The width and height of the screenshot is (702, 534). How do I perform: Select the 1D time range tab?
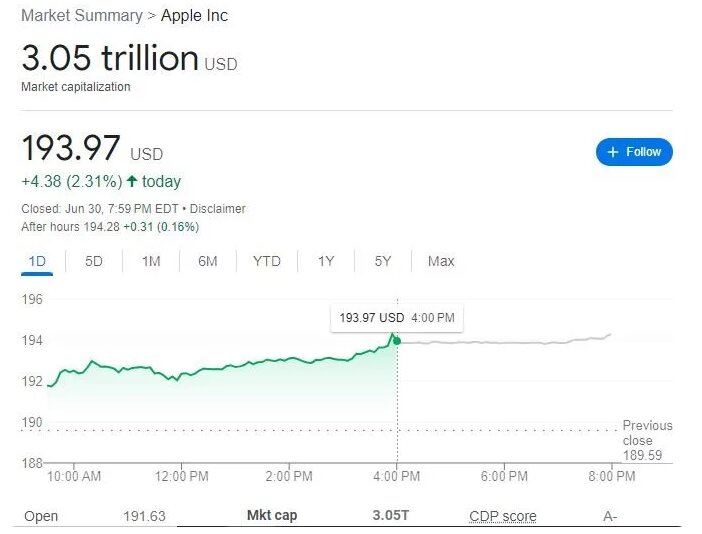[x=37, y=262]
